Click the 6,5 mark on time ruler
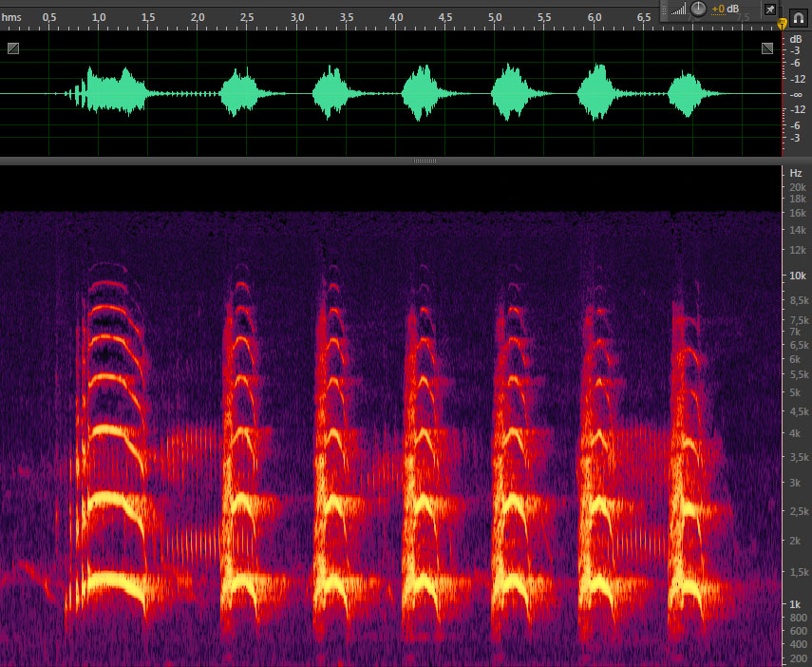The width and height of the screenshot is (812, 667). 644,17
